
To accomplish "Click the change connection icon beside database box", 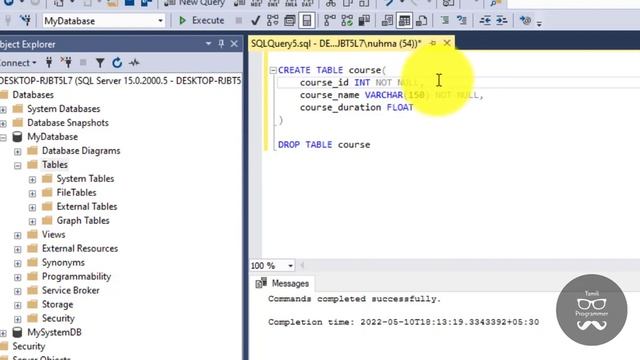I will click(x=25, y=20).
